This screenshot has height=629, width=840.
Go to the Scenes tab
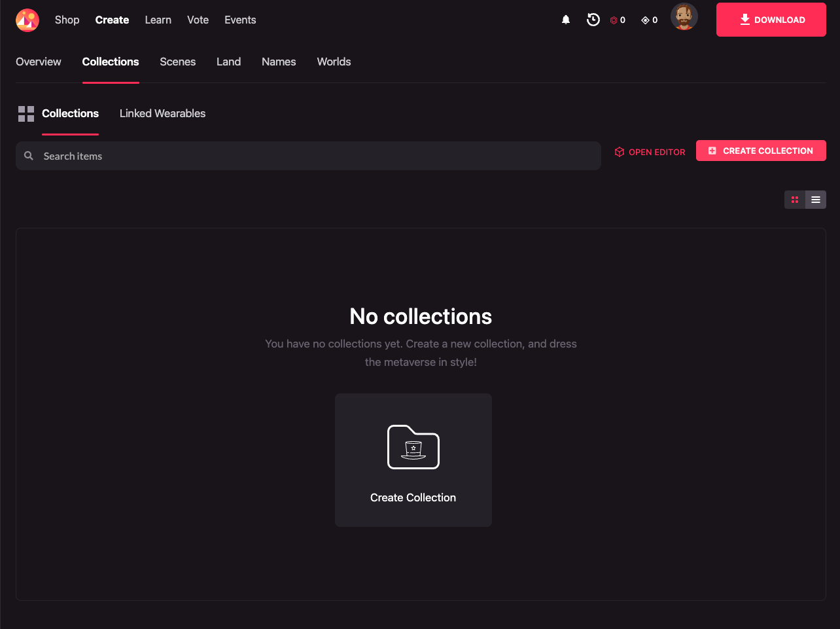[177, 62]
